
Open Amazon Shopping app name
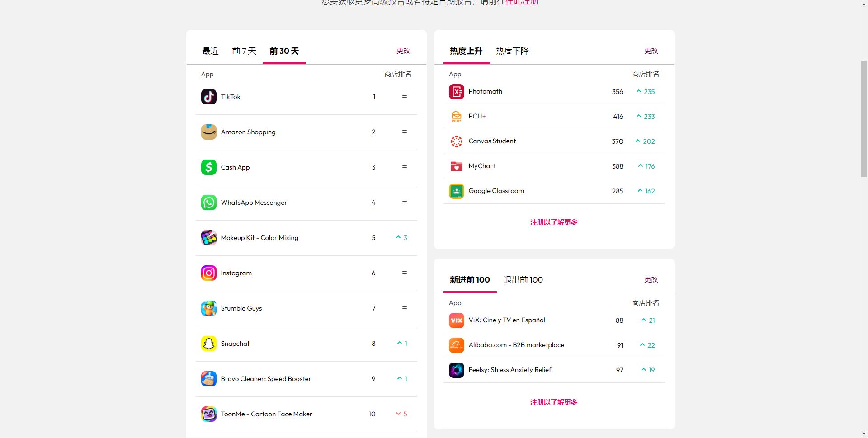(248, 132)
